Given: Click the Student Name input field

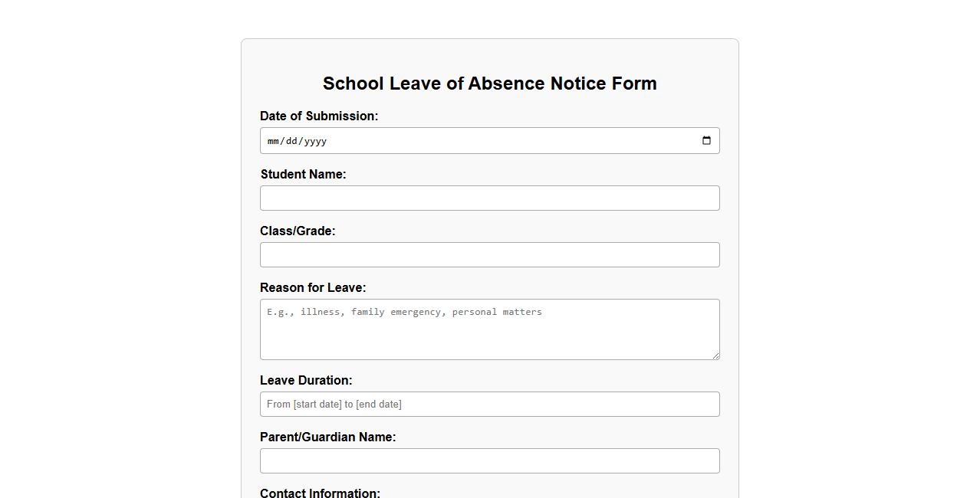Looking at the screenshot, I should (x=489, y=198).
